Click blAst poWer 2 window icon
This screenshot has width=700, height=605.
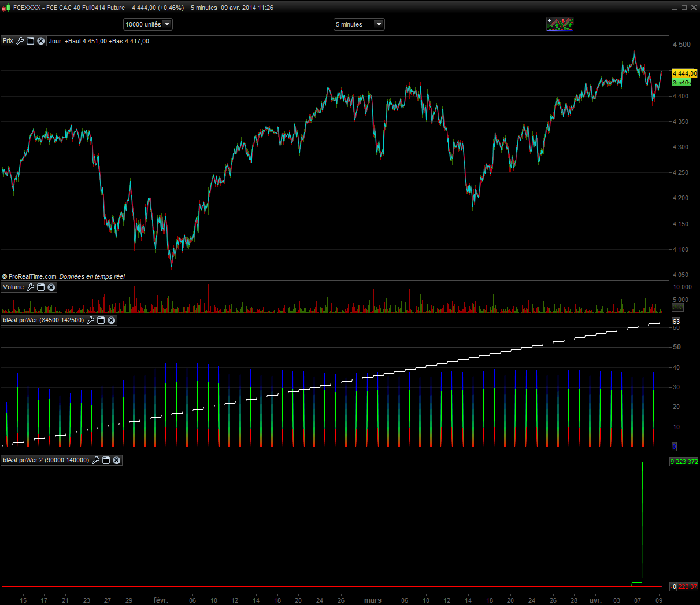pyautogui.click(x=106, y=460)
